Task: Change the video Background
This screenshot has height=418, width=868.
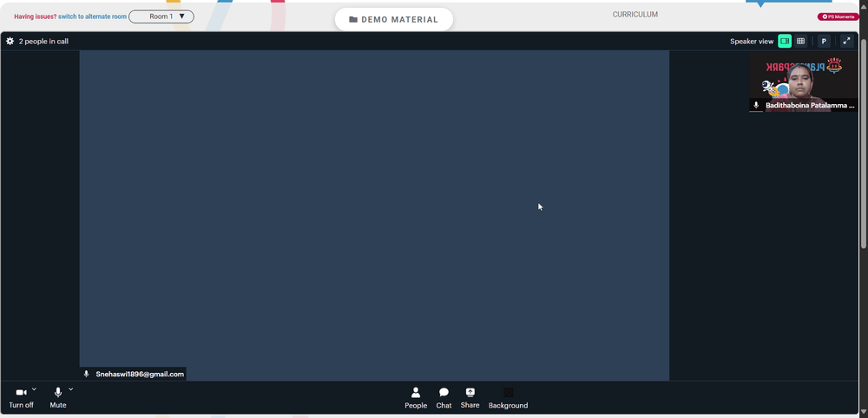Action: pos(508,398)
